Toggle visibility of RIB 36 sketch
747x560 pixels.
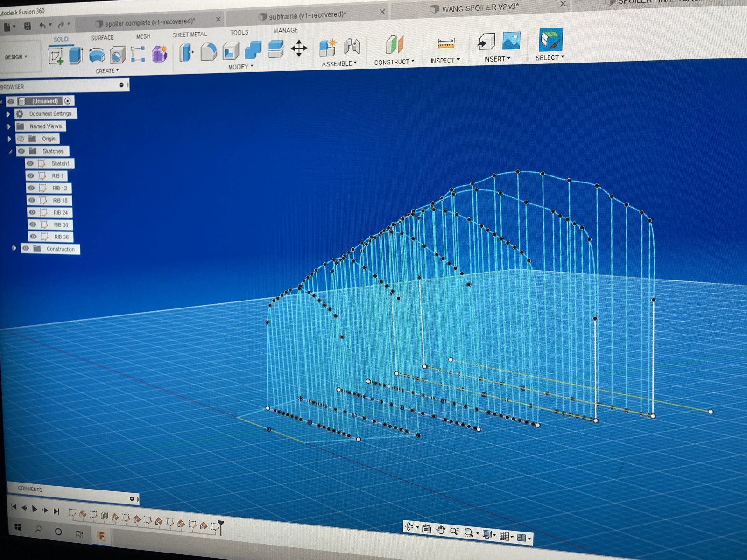click(33, 237)
